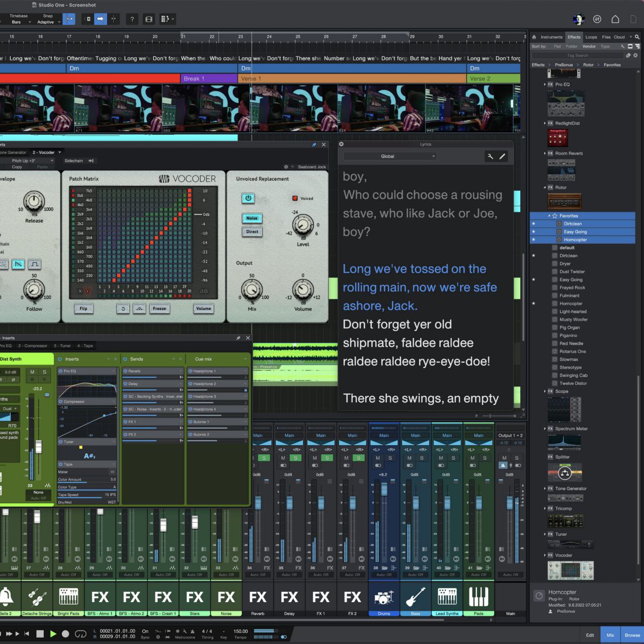644x644 pixels.
Task: Mute the Dist Synth channel with M
Action: click(x=32, y=372)
